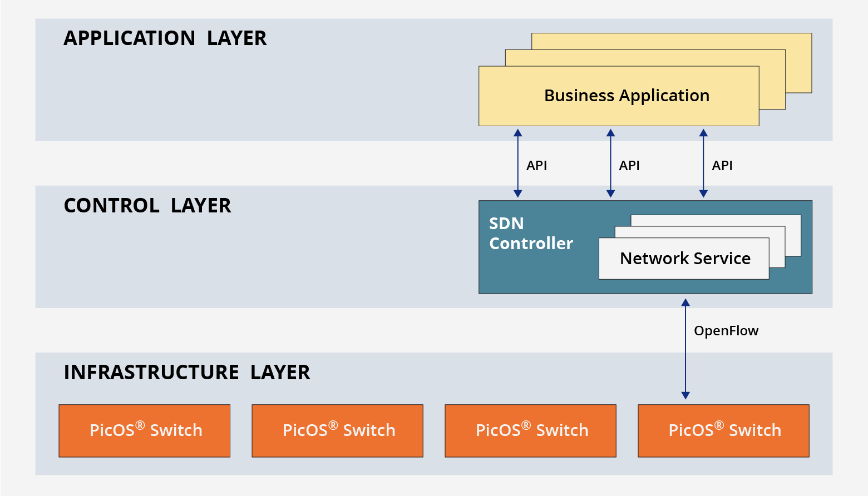868x496 pixels.
Task: Click the Business Application front box
Action: pos(619,96)
